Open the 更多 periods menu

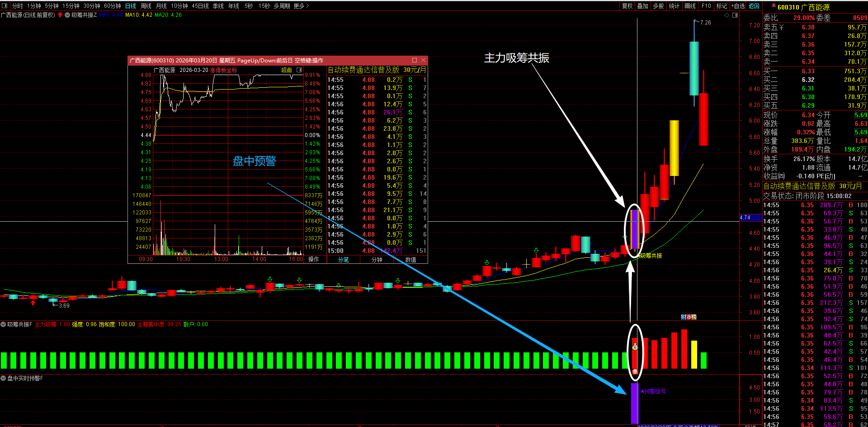point(301,6)
